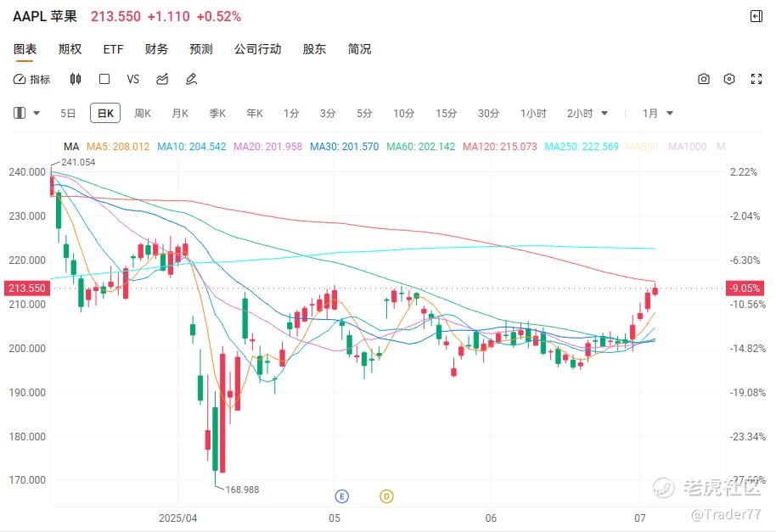The width and height of the screenshot is (776, 532).
Task: Select the 周K weekly candles
Action: point(143,113)
